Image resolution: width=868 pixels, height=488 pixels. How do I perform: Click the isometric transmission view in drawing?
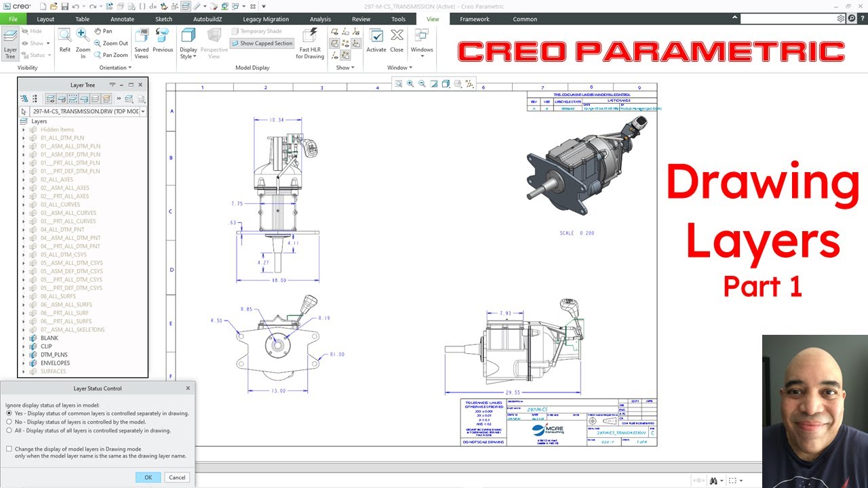(x=587, y=165)
